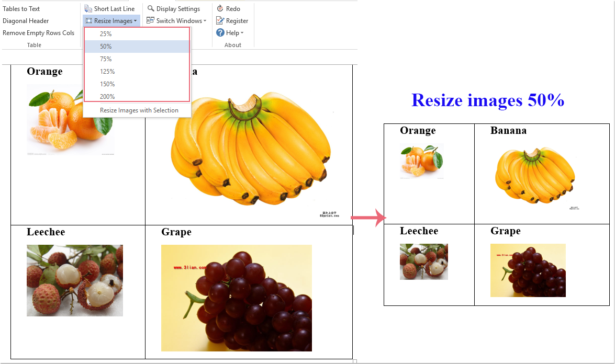Viewport: 615px width, 364px height.
Task: Click the Register icon
Action: (x=220, y=21)
